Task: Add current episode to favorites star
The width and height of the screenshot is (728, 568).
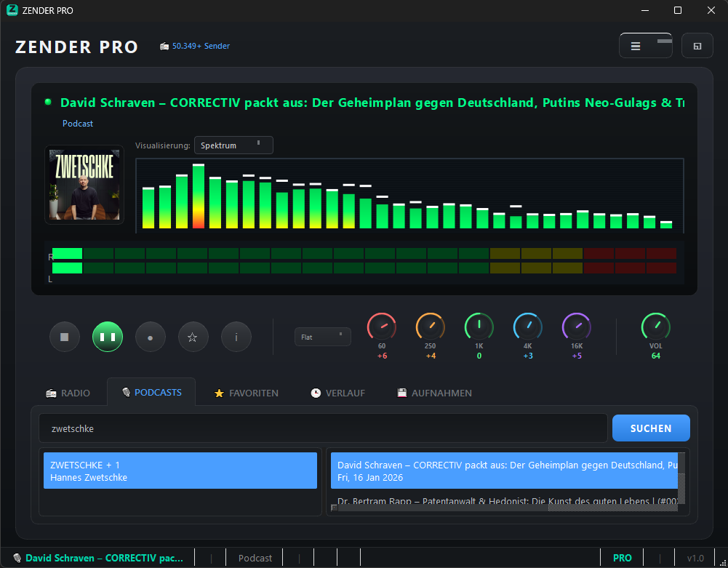Action: coord(193,337)
